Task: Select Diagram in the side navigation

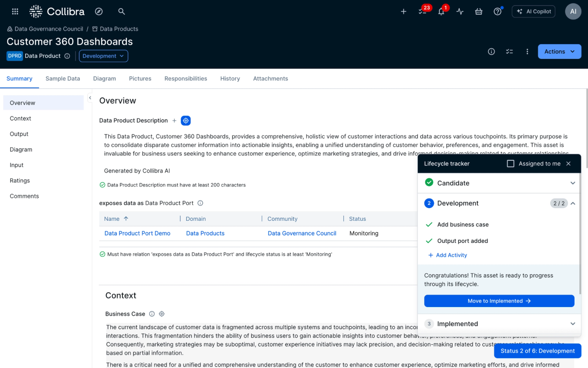Action: [43, 149]
